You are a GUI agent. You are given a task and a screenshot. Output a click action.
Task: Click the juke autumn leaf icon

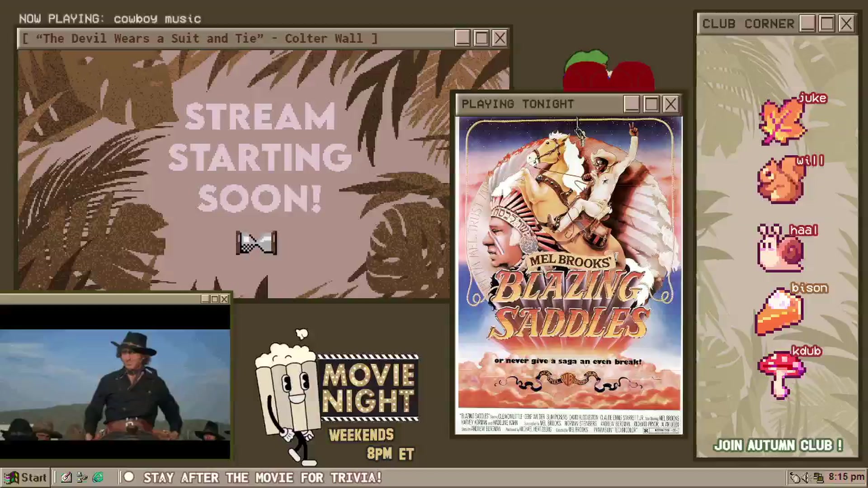coord(783,121)
